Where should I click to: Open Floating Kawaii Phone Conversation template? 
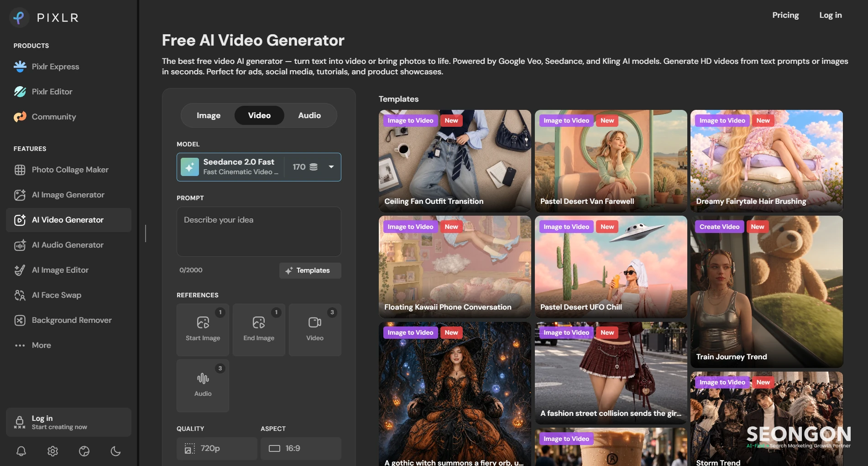click(x=455, y=267)
